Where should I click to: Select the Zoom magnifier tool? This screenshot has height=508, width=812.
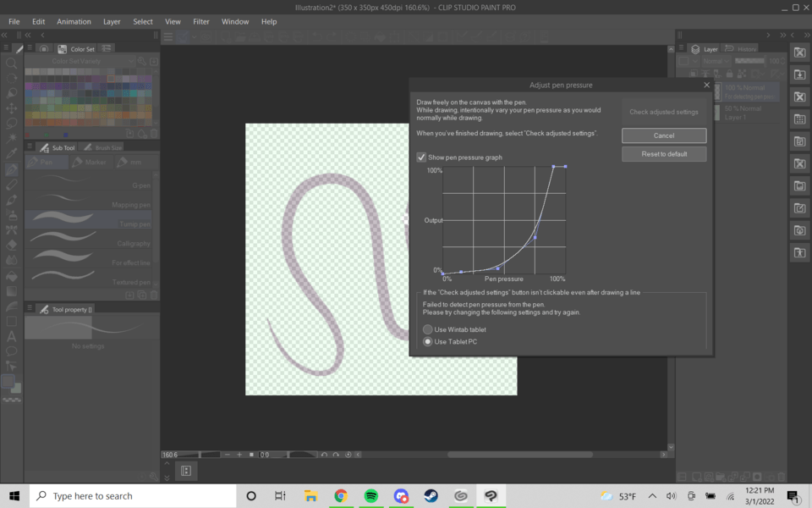tap(12, 63)
